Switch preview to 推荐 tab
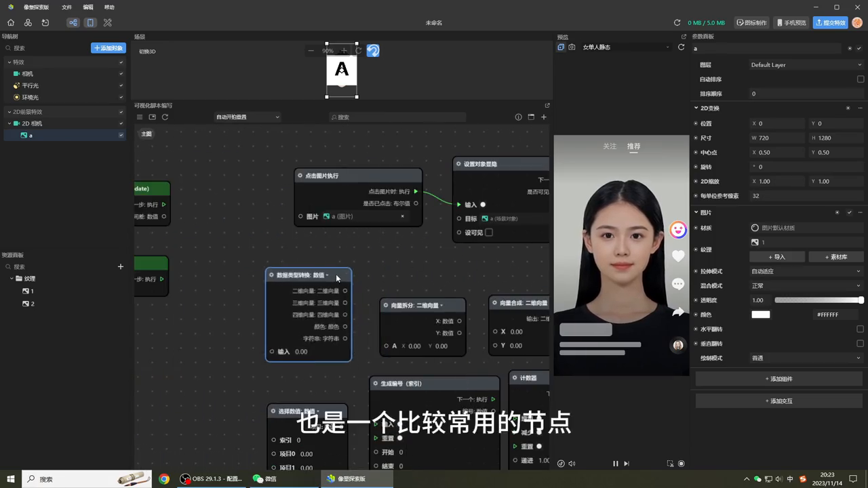The image size is (868, 488). point(633,146)
